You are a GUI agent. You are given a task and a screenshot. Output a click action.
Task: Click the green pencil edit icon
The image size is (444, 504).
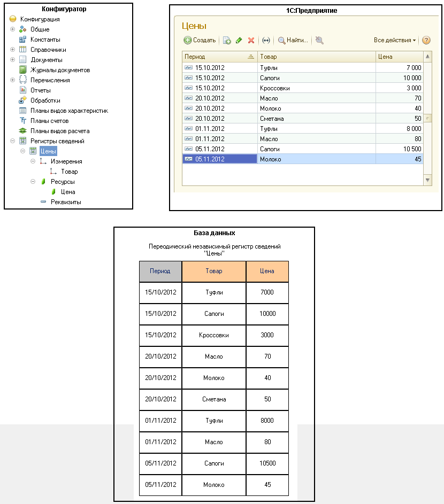click(239, 40)
